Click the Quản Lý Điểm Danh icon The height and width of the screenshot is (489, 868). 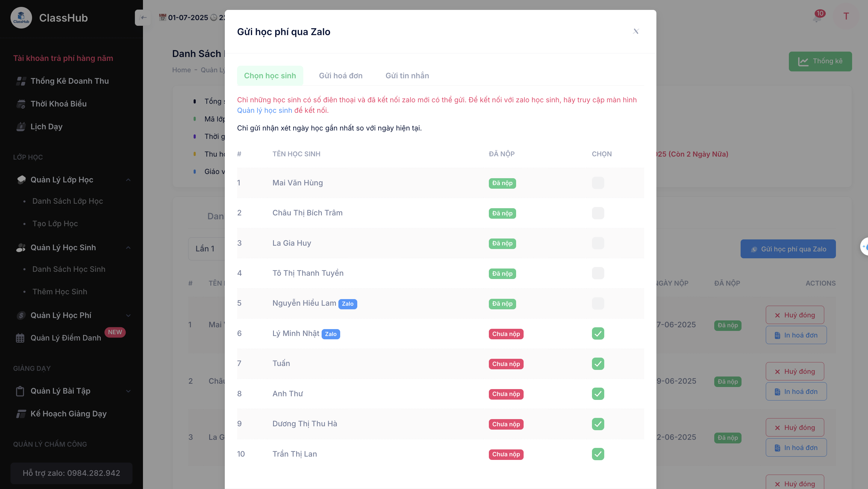[x=20, y=338]
